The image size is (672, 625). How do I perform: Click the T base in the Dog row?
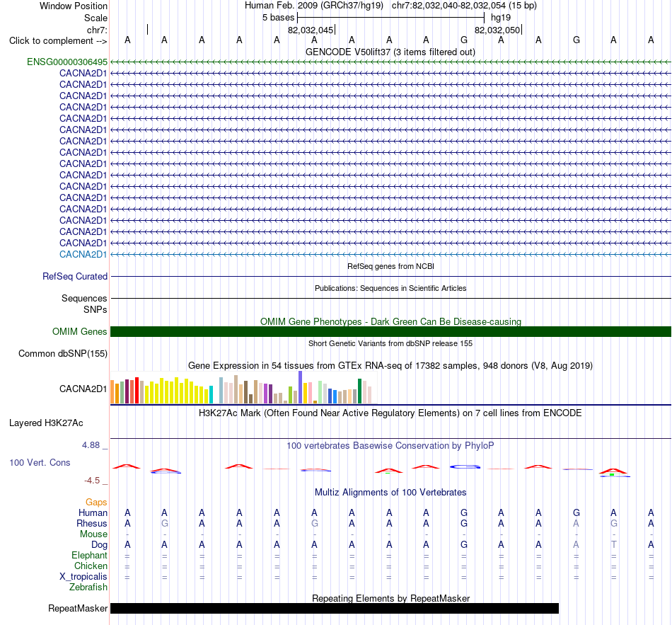(614, 545)
